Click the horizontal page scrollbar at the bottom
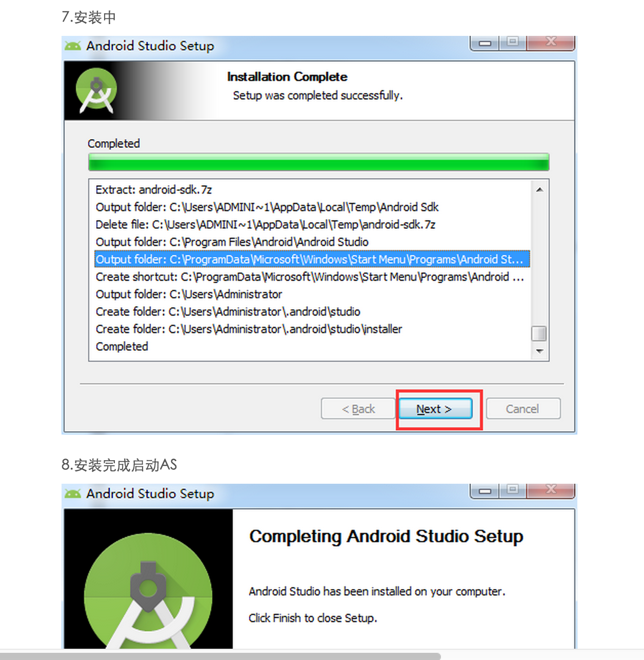Image resolution: width=644 pixels, height=660 pixels. 220,656
